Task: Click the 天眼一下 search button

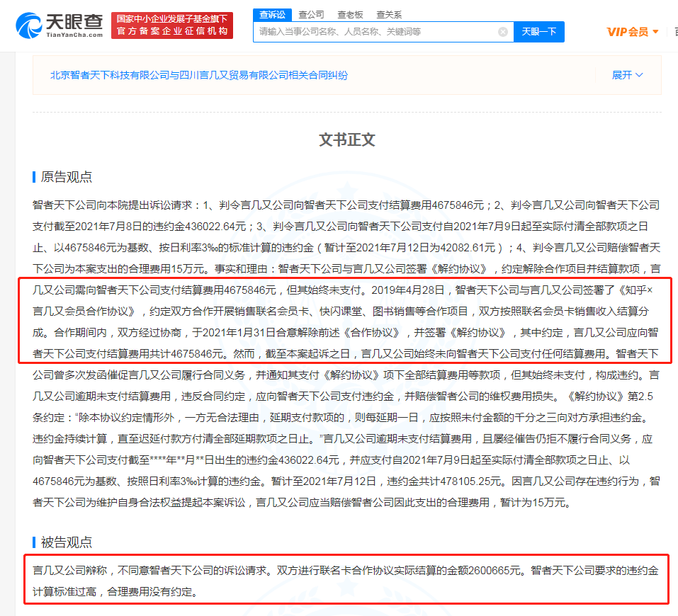Action: [x=538, y=32]
